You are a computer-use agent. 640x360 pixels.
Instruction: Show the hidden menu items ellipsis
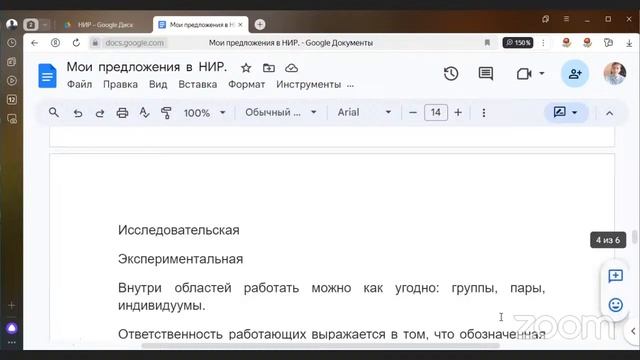(350, 85)
